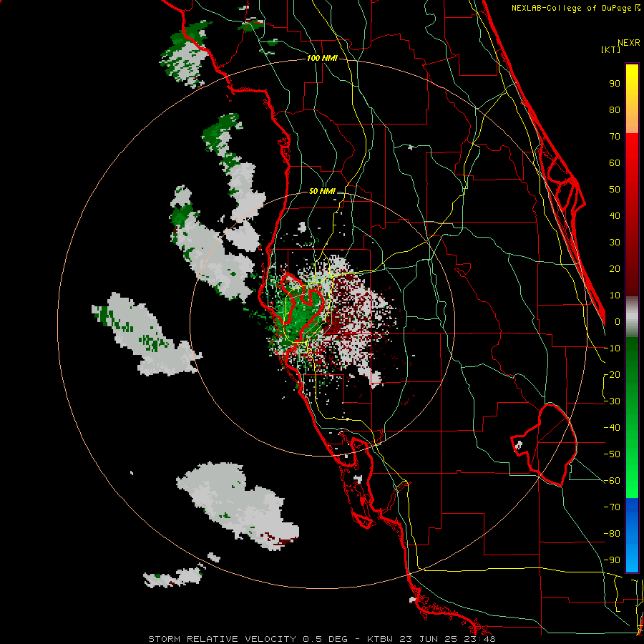Click the -10 value on the velocity scale
644x644 pixels.
point(612,348)
